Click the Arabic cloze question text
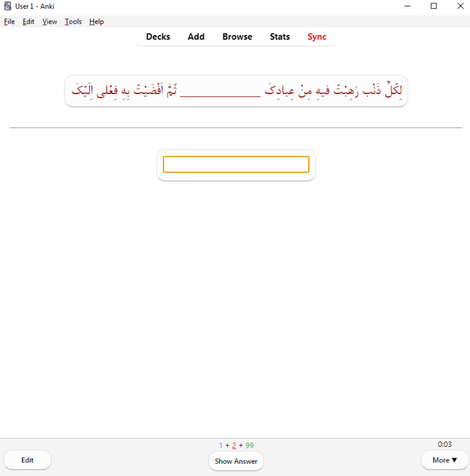Image resolution: width=470 pixels, height=476 pixels. pyautogui.click(x=236, y=91)
